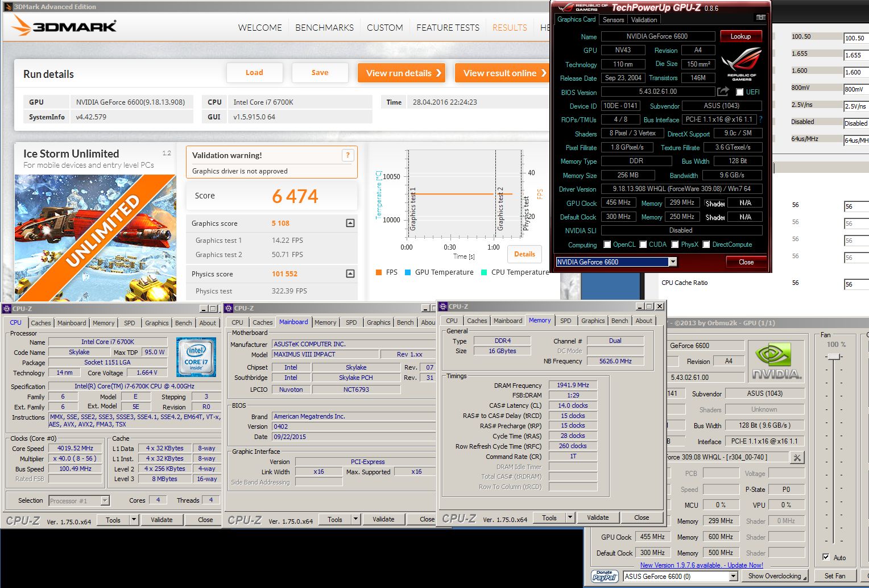Click the PayPal Donate icon

(x=605, y=576)
